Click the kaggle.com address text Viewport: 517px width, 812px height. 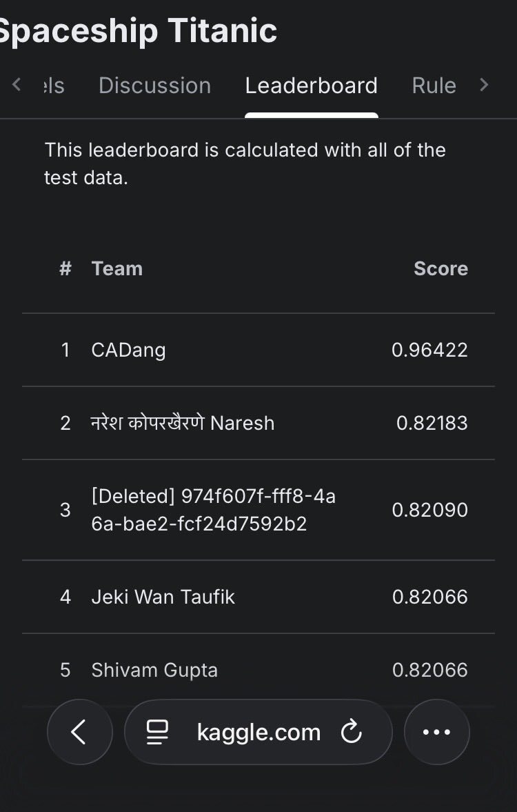(258, 732)
